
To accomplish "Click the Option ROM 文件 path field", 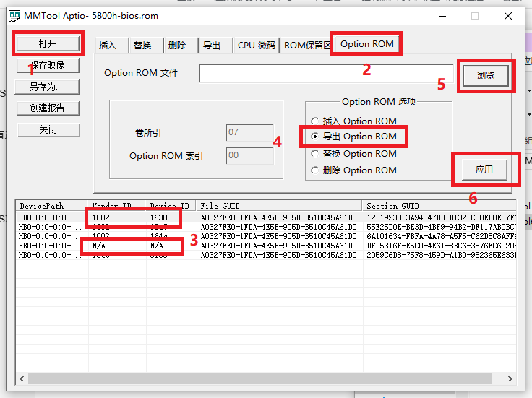I will (326, 74).
